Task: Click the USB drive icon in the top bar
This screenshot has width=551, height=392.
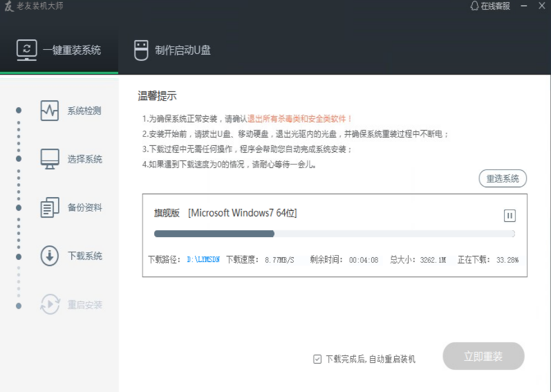Action: [x=141, y=50]
